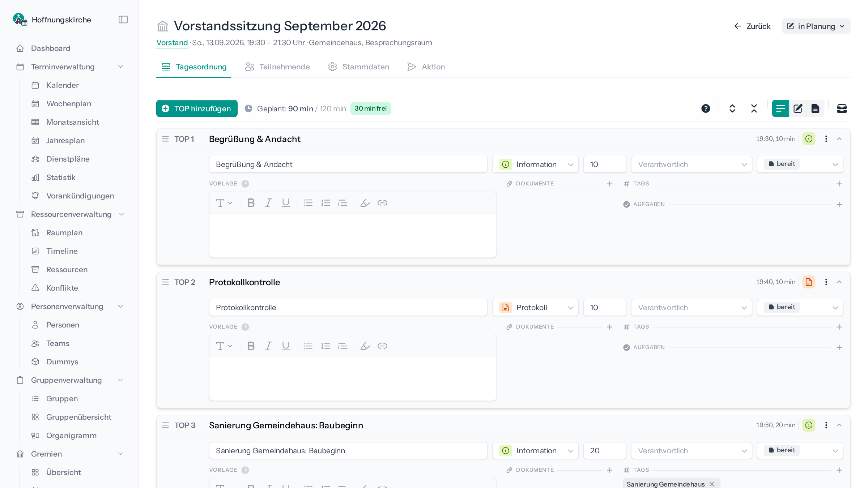Click the drag handle of TOP 1
868x488 pixels.
tap(165, 139)
